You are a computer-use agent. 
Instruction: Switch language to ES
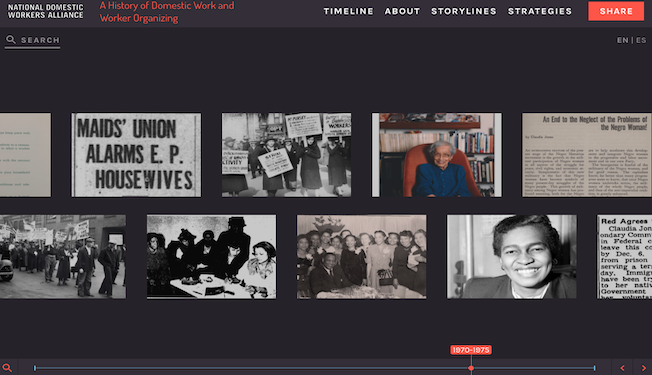coord(641,40)
